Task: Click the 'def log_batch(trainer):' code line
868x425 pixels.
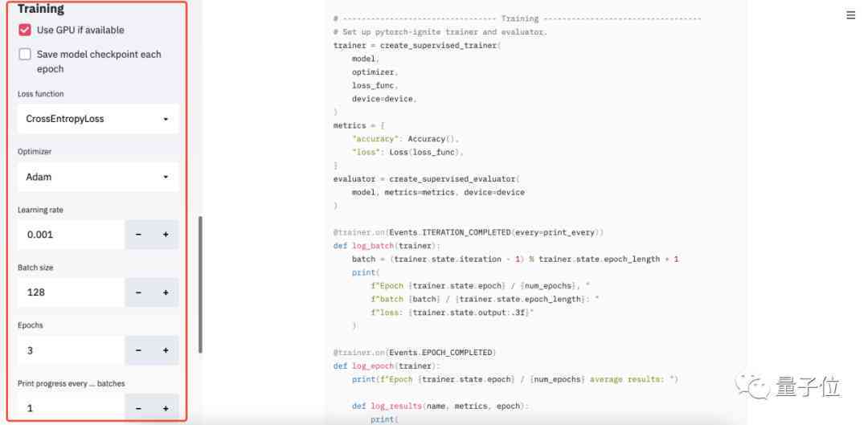Action: [x=386, y=246]
